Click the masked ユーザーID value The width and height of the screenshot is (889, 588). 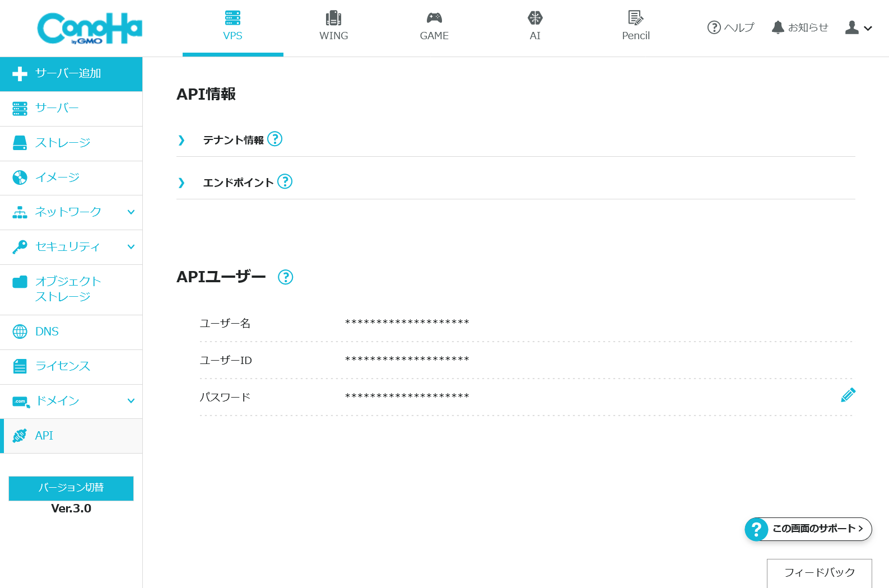point(407,360)
